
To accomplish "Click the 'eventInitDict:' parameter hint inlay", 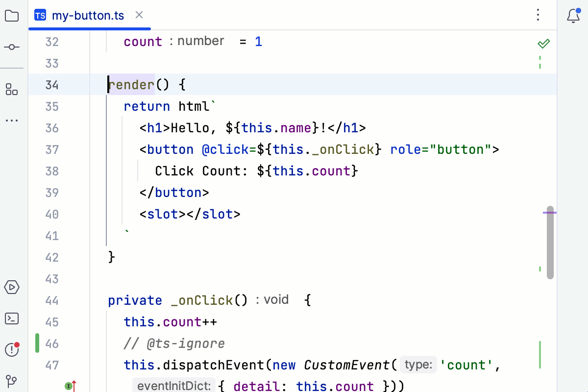I will pyautogui.click(x=174, y=386).
